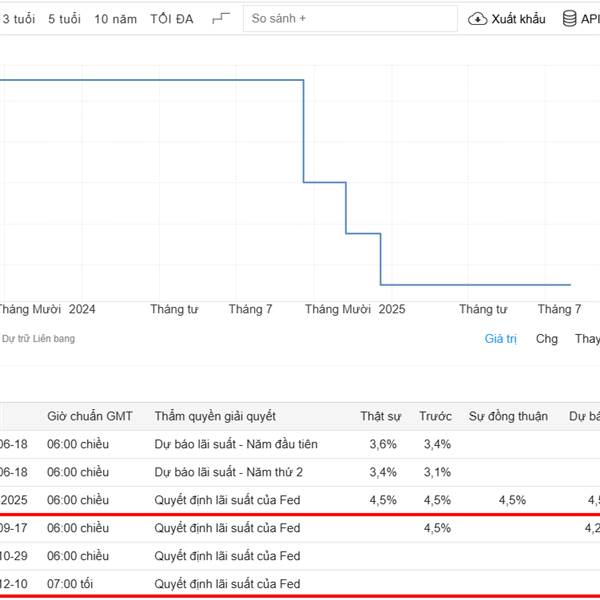This screenshot has width=600, height=600.
Task: Click the API database icon
Action: (x=569, y=18)
